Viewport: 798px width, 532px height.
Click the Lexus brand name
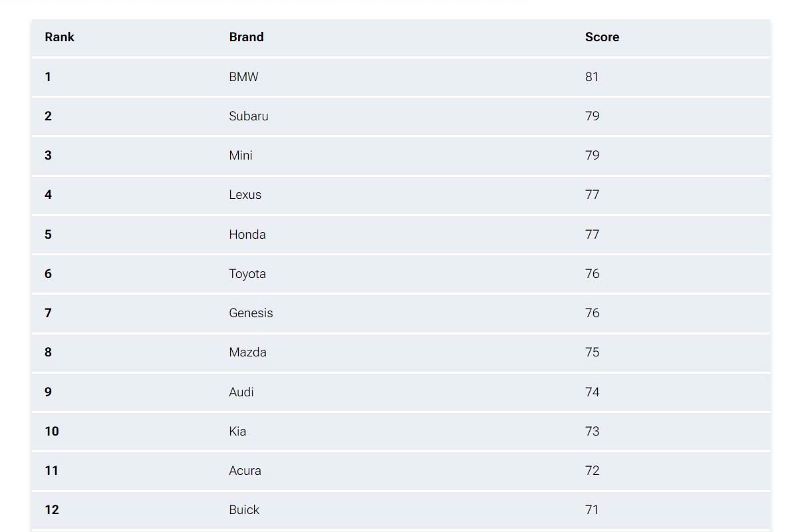[245, 195]
